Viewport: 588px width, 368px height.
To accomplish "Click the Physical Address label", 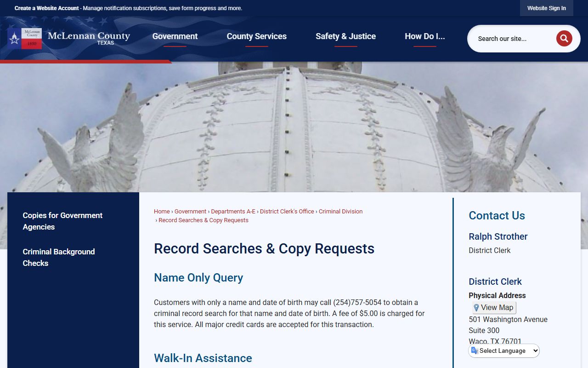I will coord(497,295).
